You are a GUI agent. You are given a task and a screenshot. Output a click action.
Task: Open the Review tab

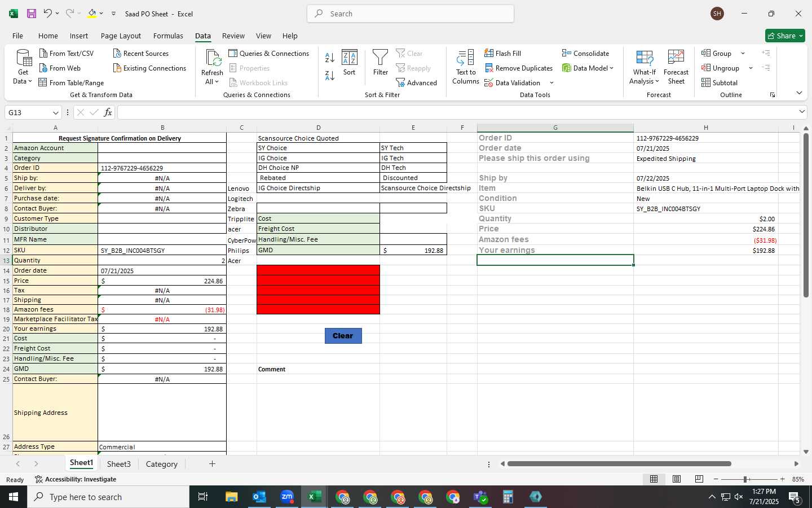[233, 36]
